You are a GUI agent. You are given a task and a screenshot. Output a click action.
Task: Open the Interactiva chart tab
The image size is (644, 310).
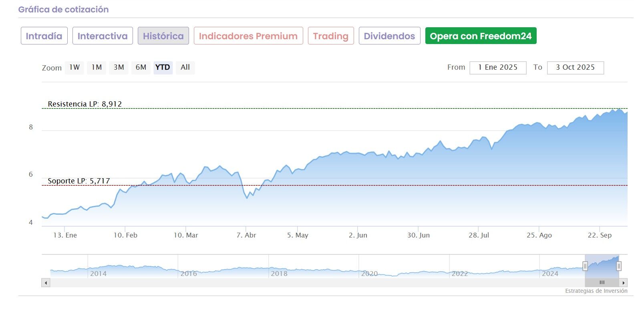(x=103, y=36)
